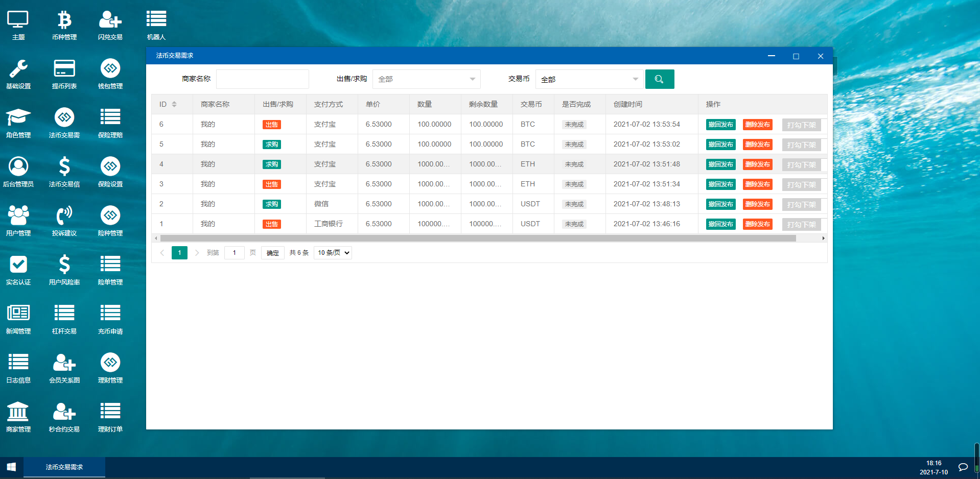Open 商家管理 bank icon

18,417
